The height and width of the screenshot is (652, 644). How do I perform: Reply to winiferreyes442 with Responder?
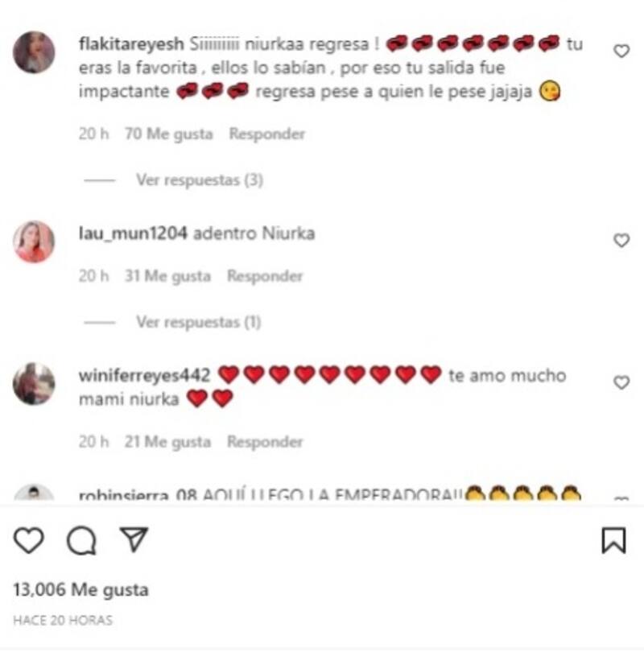[x=265, y=442]
